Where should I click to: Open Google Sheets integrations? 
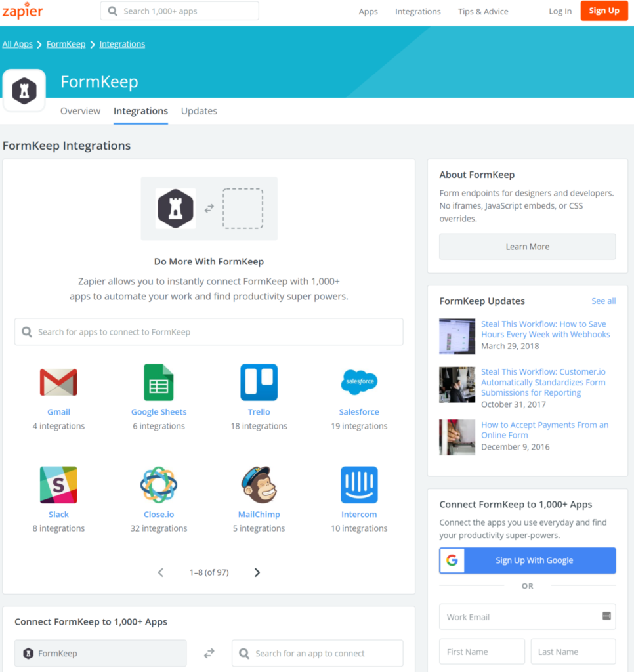coord(159,381)
